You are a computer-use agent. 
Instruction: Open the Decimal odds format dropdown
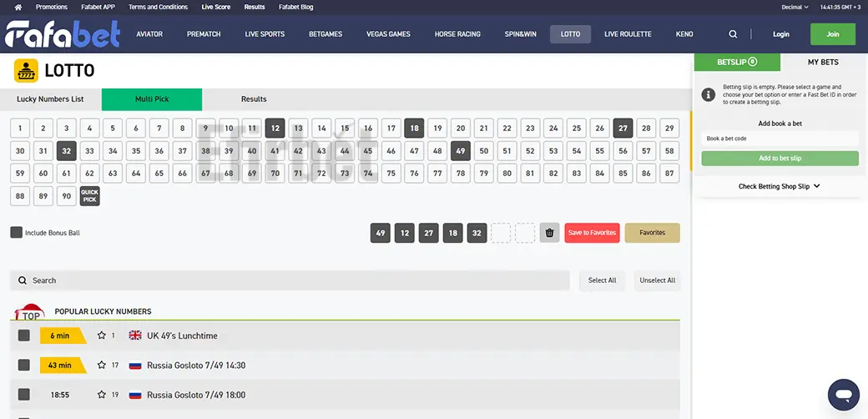[x=795, y=8]
